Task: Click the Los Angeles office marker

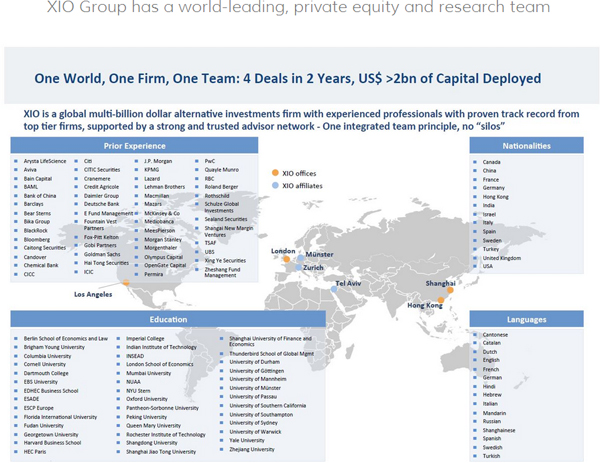Action: 126,283
